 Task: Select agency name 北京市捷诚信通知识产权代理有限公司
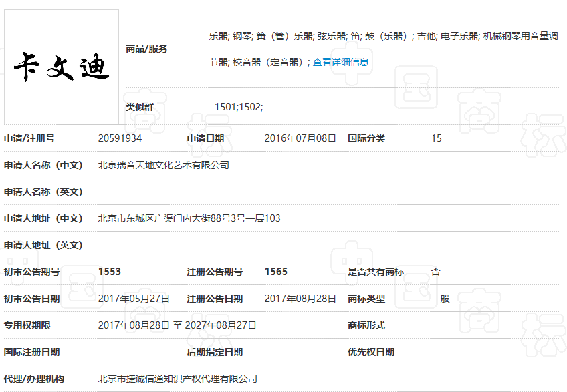(178, 379)
